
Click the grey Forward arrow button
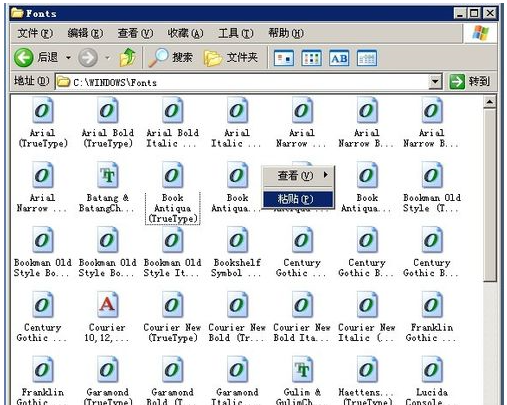(x=88, y=57)
